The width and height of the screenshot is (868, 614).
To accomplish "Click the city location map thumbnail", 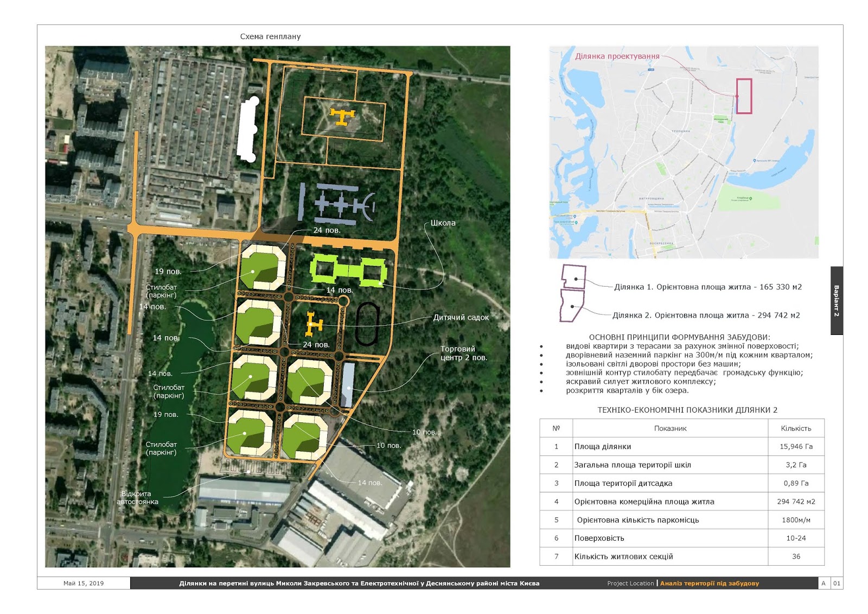I will pos(684,152).
